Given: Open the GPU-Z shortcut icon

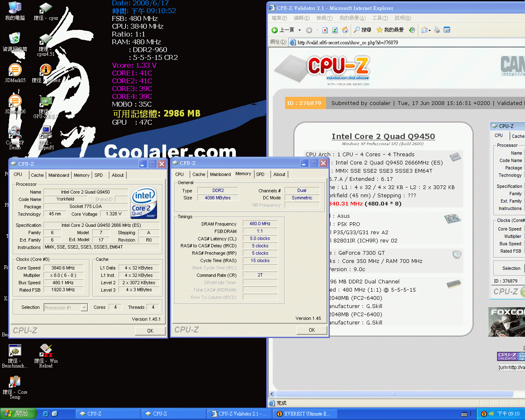Looking at the screenshot, I should tap(46, 107).
